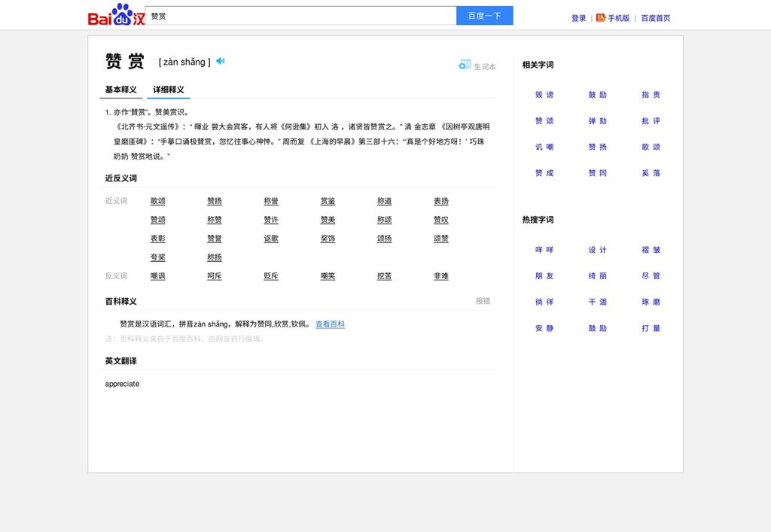Open the synonym 赞美
Screen dimensions: 771x532
[327, 220]
